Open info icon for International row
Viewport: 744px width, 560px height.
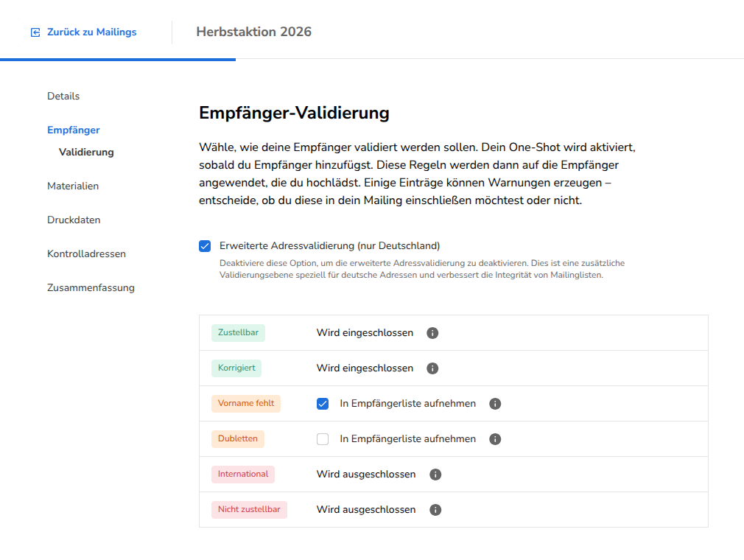pyautogui.click(x=435, y=475)
